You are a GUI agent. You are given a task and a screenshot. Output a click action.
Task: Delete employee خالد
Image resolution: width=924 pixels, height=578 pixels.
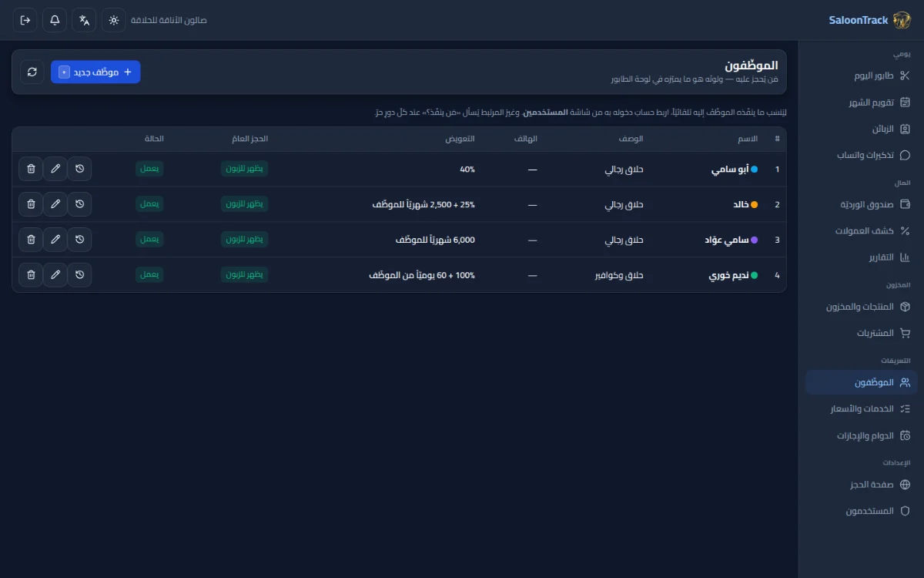[31, 204]
